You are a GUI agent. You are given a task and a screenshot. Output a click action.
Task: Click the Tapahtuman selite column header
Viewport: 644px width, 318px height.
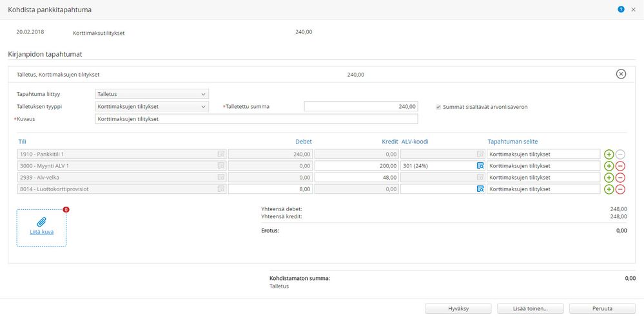pos(512,142)
